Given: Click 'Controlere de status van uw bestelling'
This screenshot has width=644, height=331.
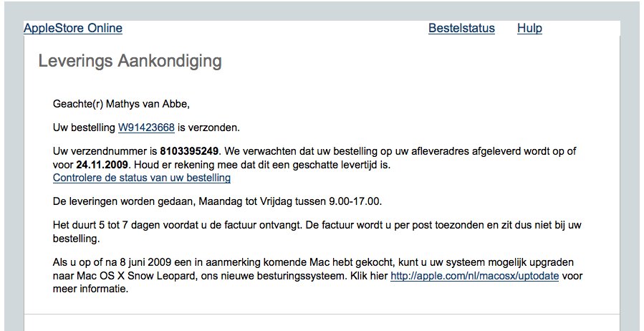Looking at the screenshot, I should [x=142, y=178].
